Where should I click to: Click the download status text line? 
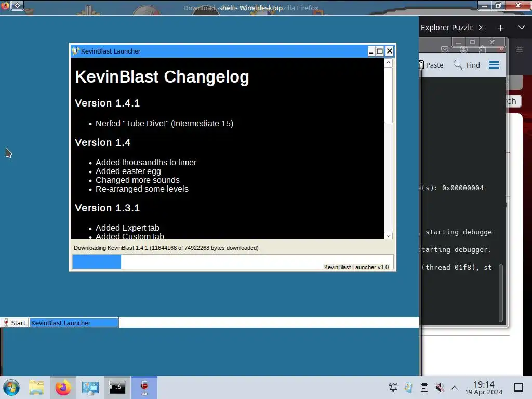click(x=166, y=248)
